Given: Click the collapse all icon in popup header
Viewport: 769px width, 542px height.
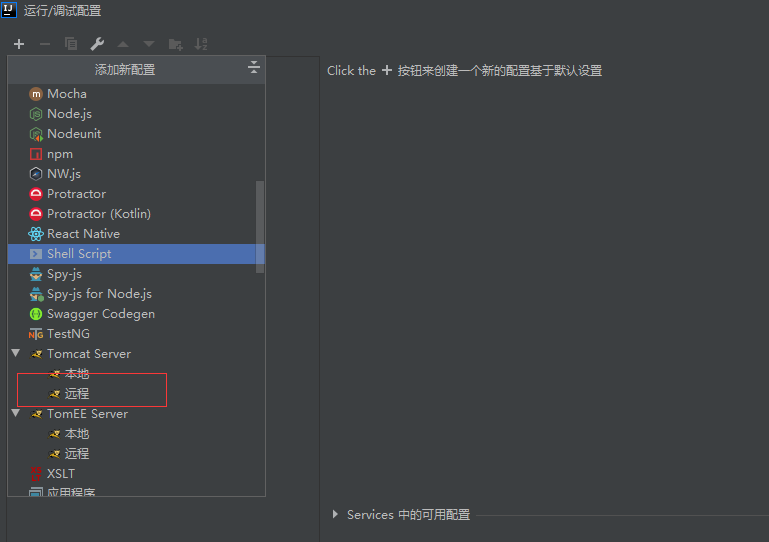Looking at the screenshot, I should 254,68.
